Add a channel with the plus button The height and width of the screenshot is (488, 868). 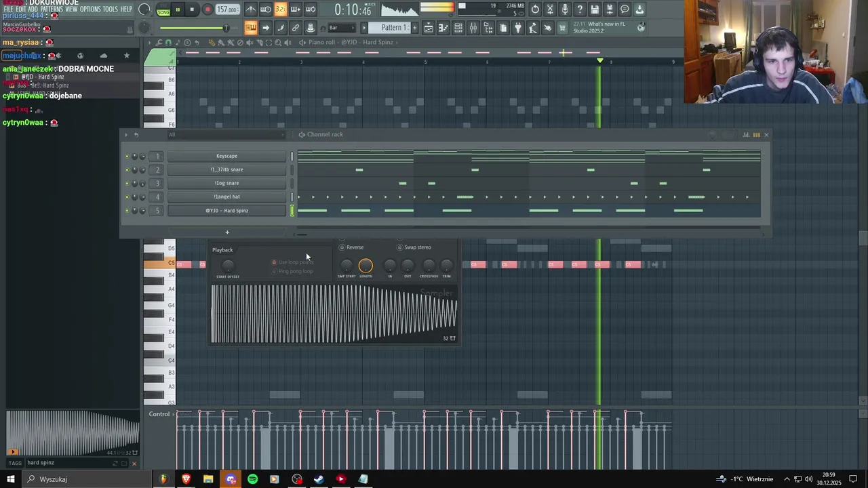(x=227, y=232)
